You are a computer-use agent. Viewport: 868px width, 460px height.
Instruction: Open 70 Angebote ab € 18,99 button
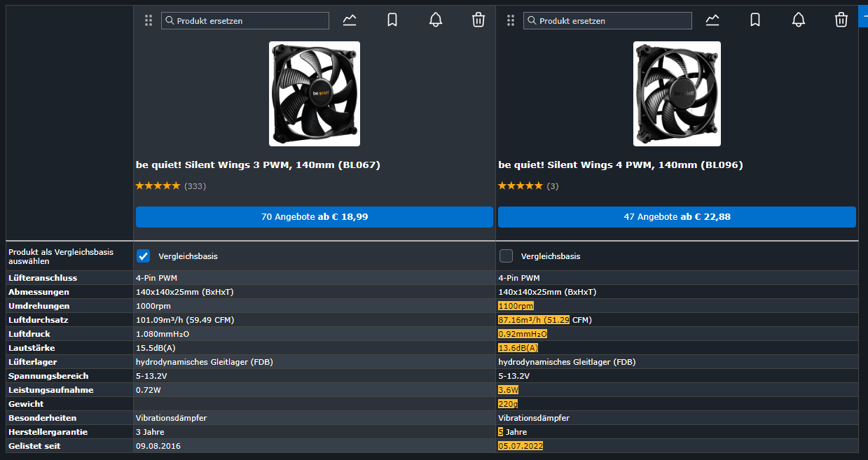pyautogui.click(x=315, y=217)
